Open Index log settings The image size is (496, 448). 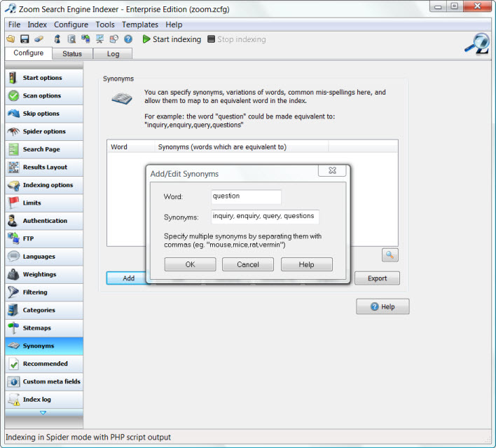tap(44, 400)
